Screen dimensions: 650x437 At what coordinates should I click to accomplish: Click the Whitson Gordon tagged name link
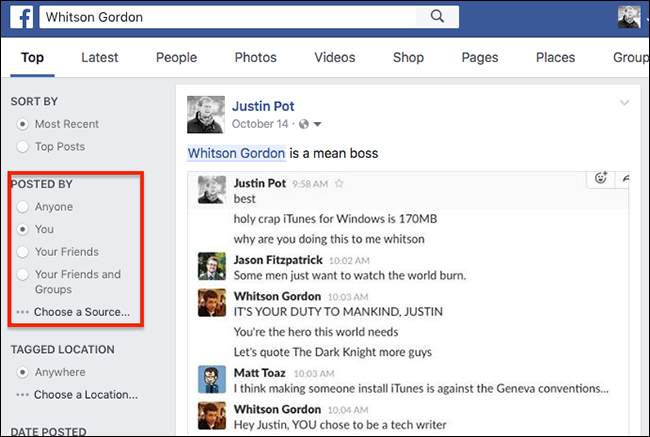[x=236, y=153]
